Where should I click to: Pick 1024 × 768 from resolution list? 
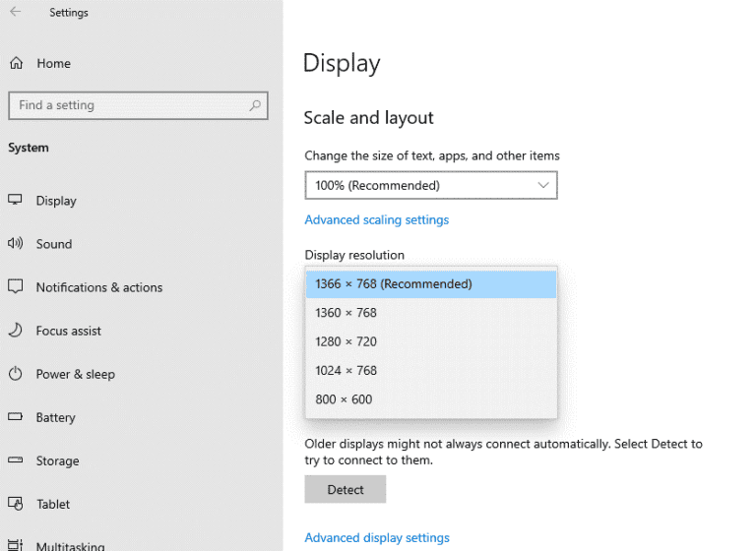pos(431,371)
